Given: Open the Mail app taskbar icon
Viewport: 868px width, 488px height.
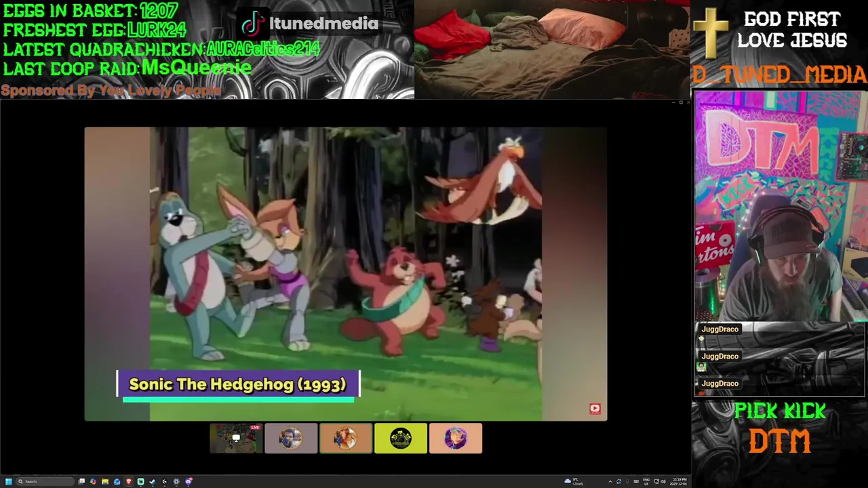Looking at the screenshot, I should pyautogui.click(x=117, y=481).
